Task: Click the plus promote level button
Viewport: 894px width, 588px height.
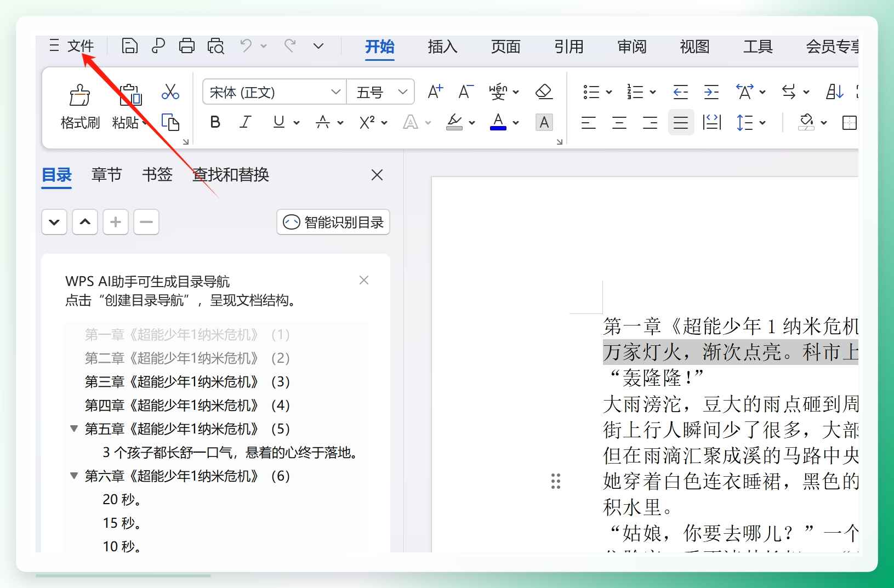Action: 116,222
